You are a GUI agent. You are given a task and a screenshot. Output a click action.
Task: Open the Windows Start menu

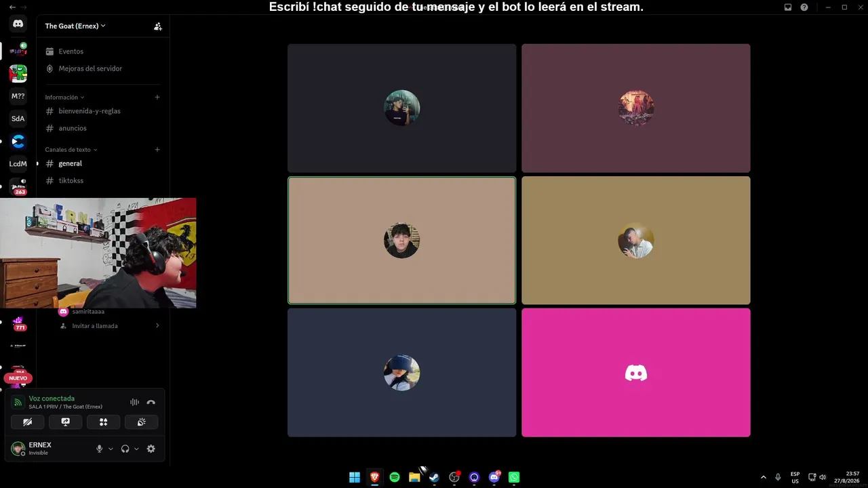tap(355, 477)
